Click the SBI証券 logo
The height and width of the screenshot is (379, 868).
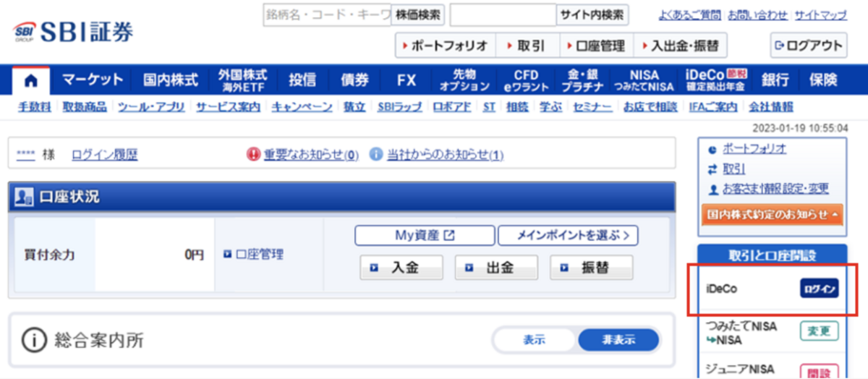[73, 33]
